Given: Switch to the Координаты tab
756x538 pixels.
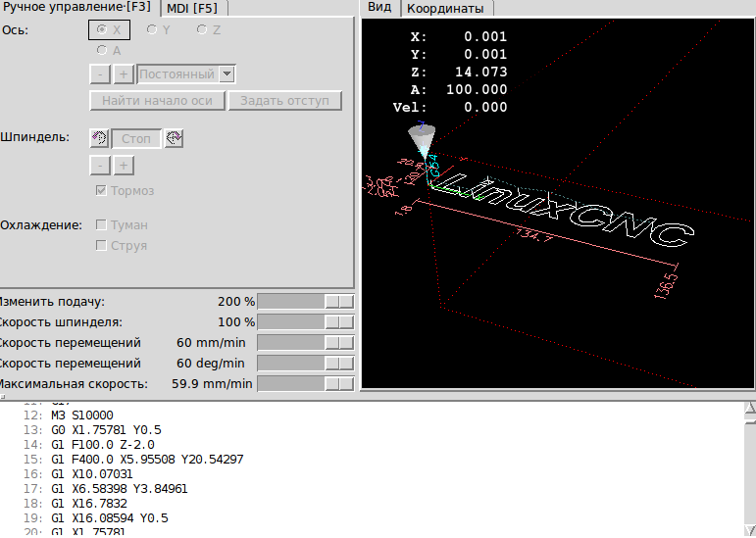Looking at the screenshot, I should (445, 8).
